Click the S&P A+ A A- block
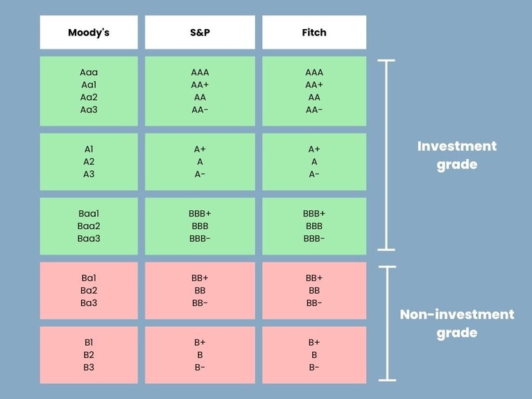The image size is (532, 399). click(x=200, y=162)
